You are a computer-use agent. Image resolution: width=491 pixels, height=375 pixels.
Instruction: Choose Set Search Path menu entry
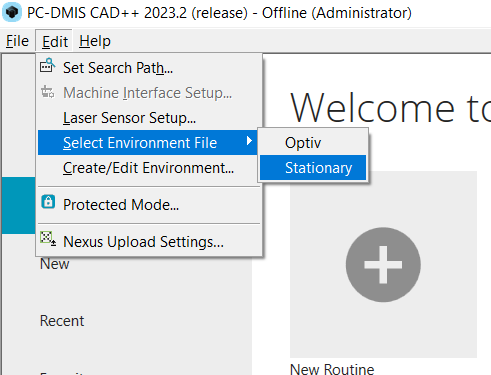click(149, 68)
